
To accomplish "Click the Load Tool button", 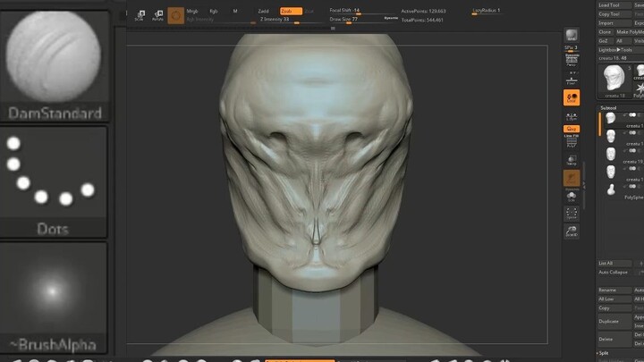I will [614, 5].
